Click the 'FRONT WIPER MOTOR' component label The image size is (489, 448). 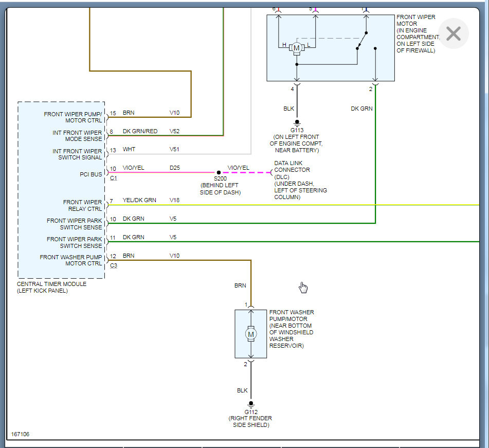(x=415, y=20)
